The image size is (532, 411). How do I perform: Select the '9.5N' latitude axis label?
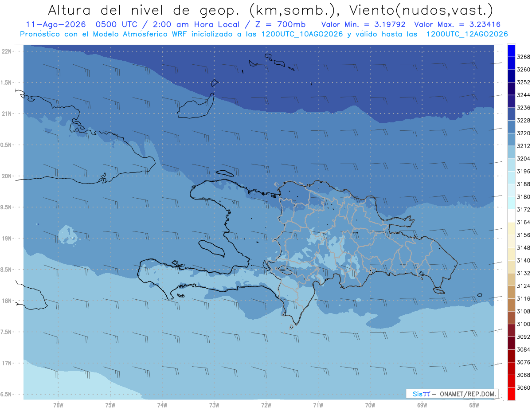pyautogui.click(x=6, y=207)
